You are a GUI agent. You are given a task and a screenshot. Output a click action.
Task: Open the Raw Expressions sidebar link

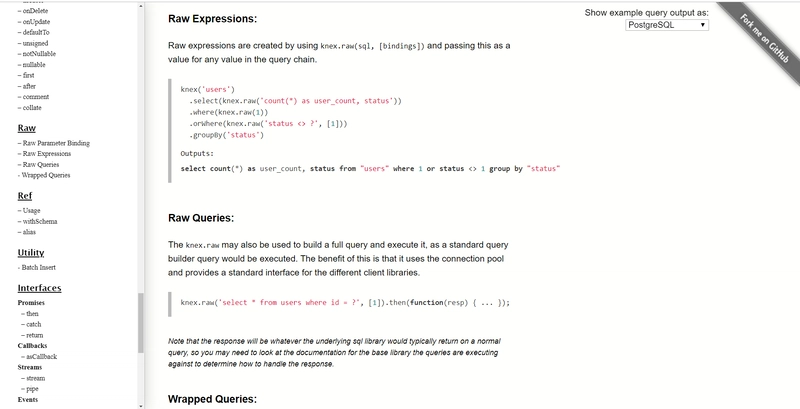pos(47,154)
